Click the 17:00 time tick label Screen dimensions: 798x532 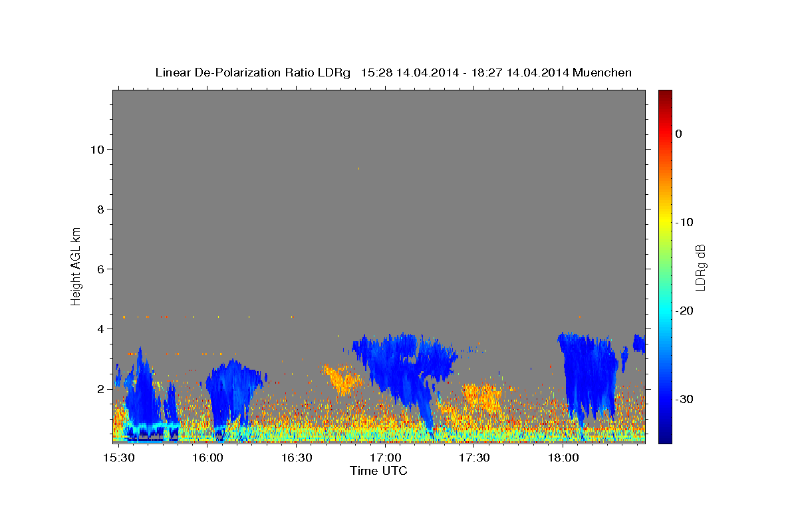pos(385,458)
